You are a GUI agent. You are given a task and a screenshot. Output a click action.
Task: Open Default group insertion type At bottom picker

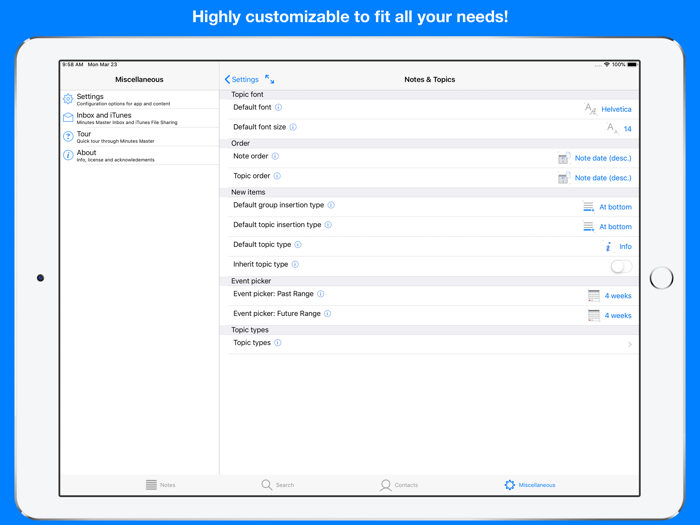[x=614, y=207]
